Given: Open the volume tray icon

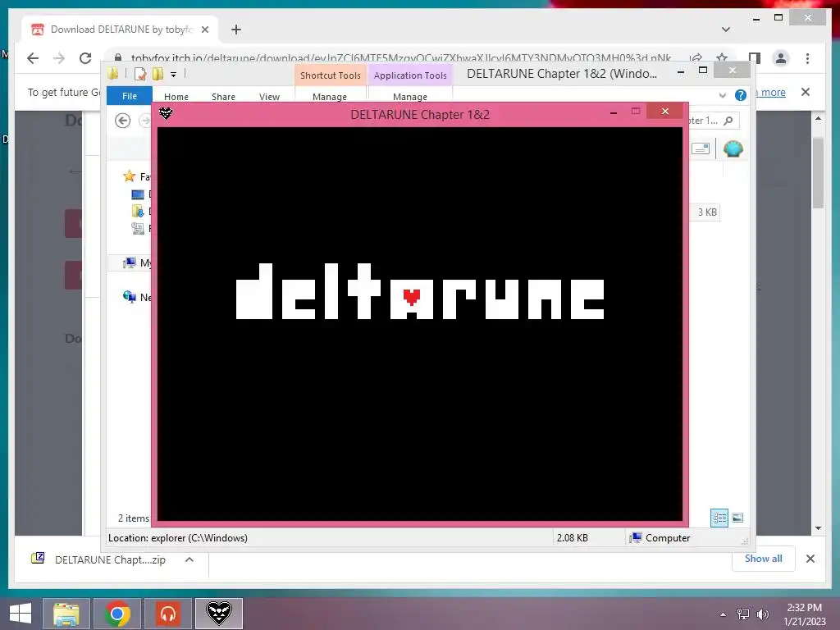Looking at the screenshot, I should tap(762, 614).
